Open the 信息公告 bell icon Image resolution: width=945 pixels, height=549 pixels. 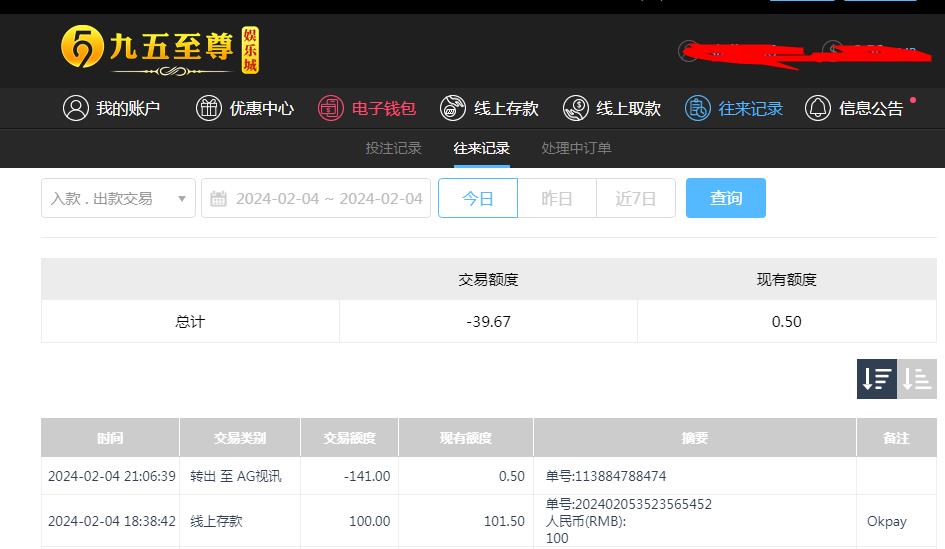tap(818, 108)
